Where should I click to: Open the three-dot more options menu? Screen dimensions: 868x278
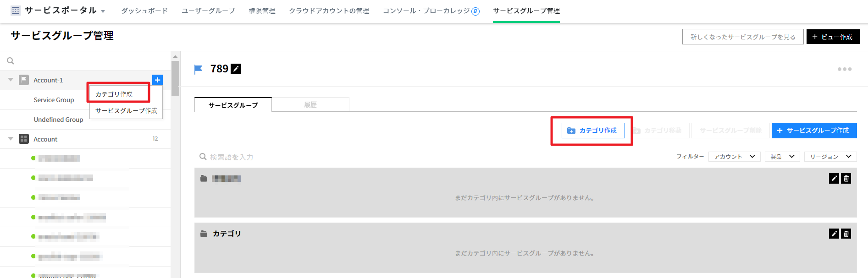tap(844, 69)
